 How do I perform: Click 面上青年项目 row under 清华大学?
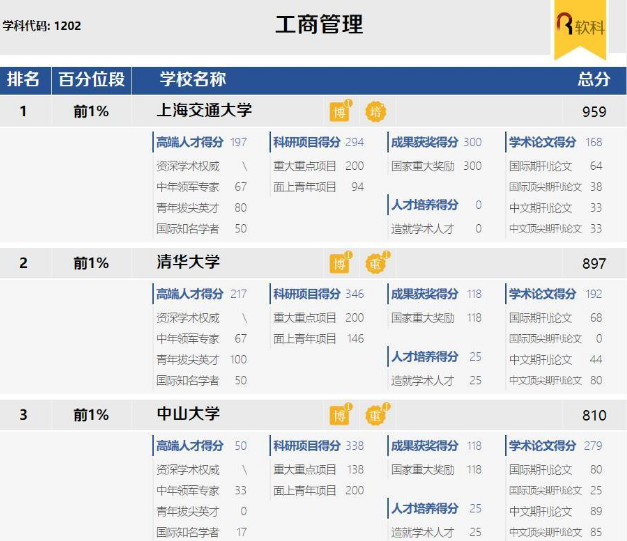tap(319, 339)
